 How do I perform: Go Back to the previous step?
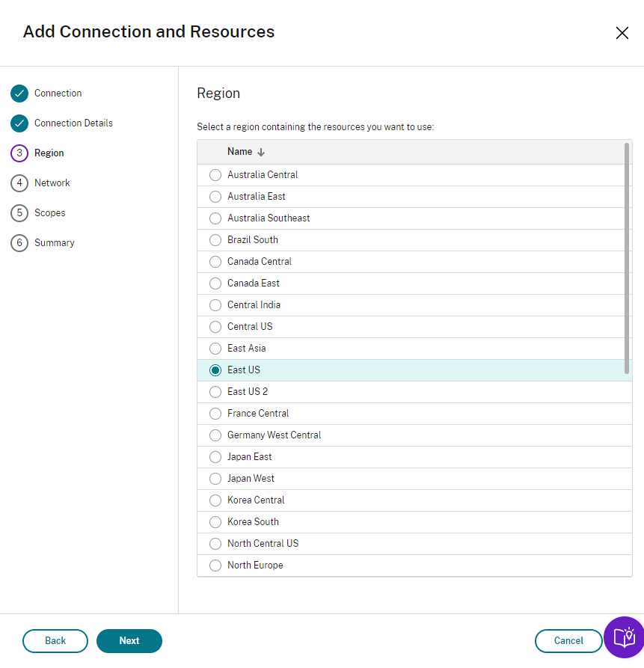point(55,641)
